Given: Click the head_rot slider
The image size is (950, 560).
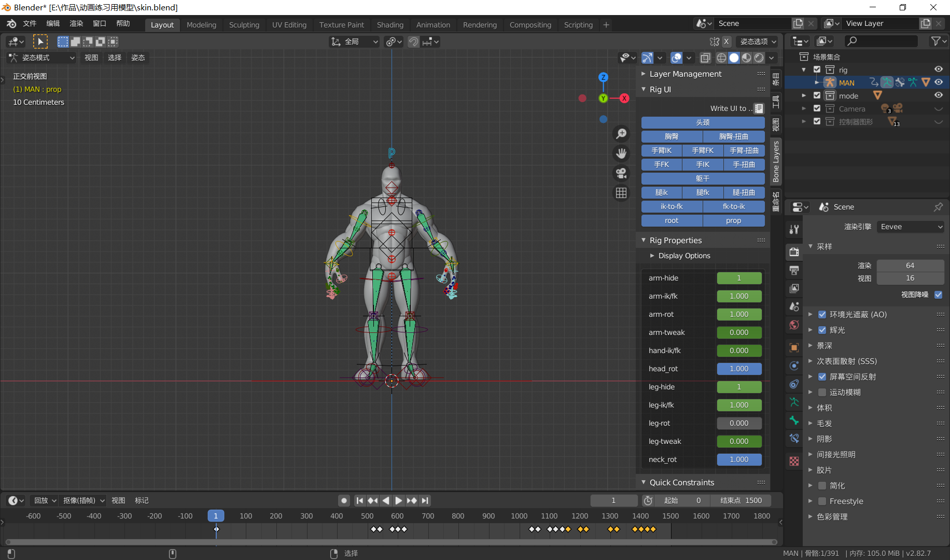Looking at the screenshot, I should click(x=739, y=369).
